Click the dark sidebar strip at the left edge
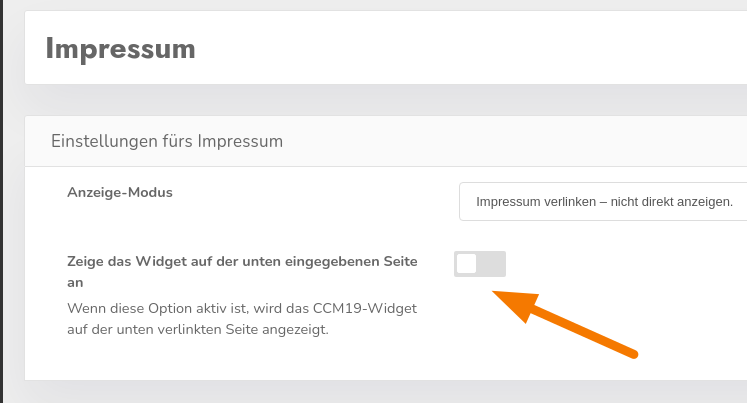The width and height of the screenshot is (747, 403). [2, 200]
